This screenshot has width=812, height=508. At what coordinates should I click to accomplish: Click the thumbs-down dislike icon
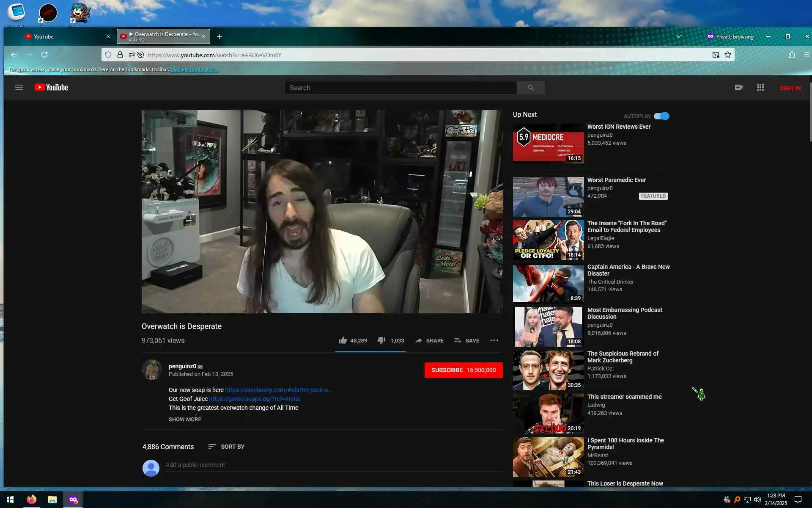(x=381, y=340)
